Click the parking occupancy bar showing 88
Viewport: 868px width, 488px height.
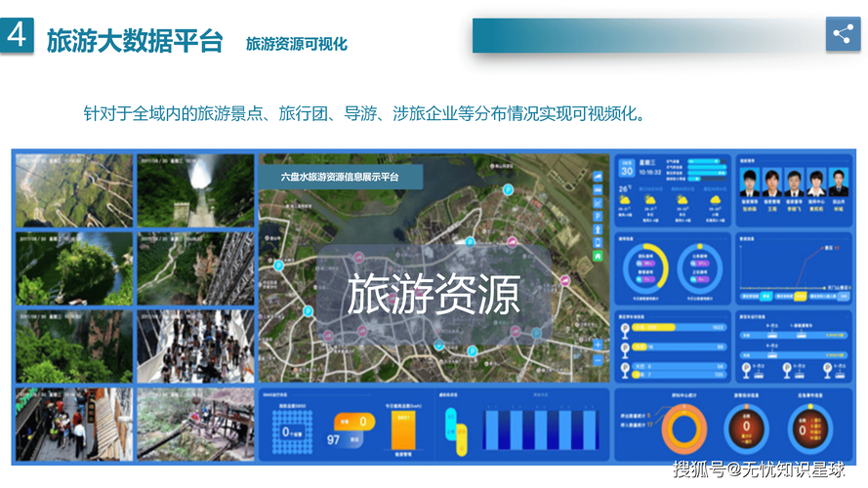tap(680, 346)
